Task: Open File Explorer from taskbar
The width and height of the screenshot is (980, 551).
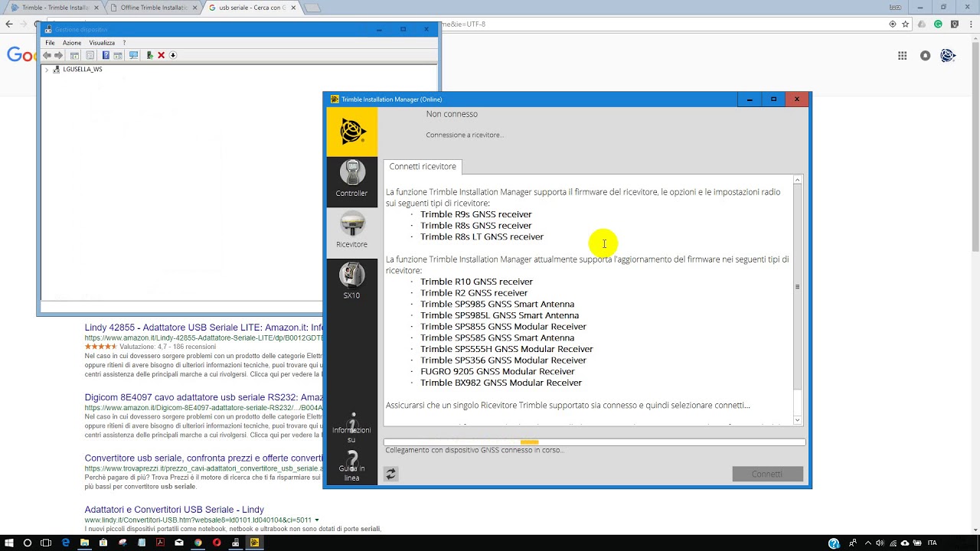Action: coord(84,543)
